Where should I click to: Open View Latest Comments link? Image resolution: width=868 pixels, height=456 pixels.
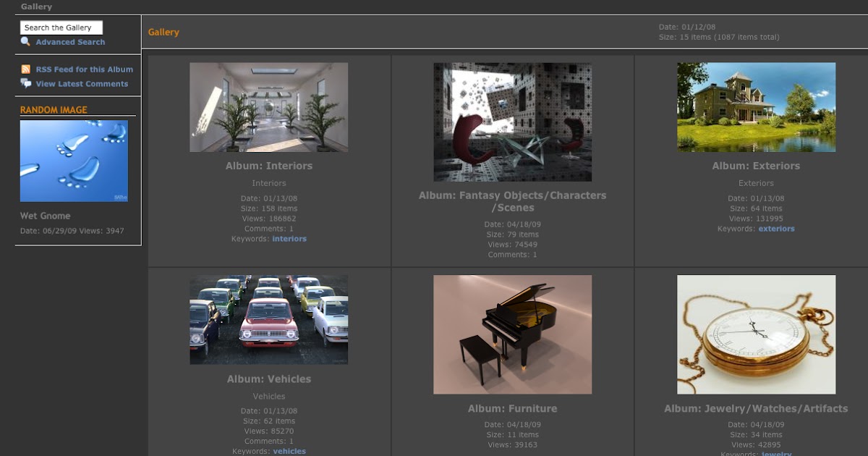82,84
